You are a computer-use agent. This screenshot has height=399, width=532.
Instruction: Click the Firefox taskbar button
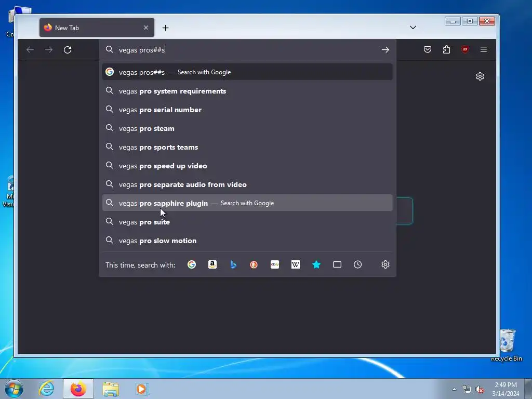[78, 389]
